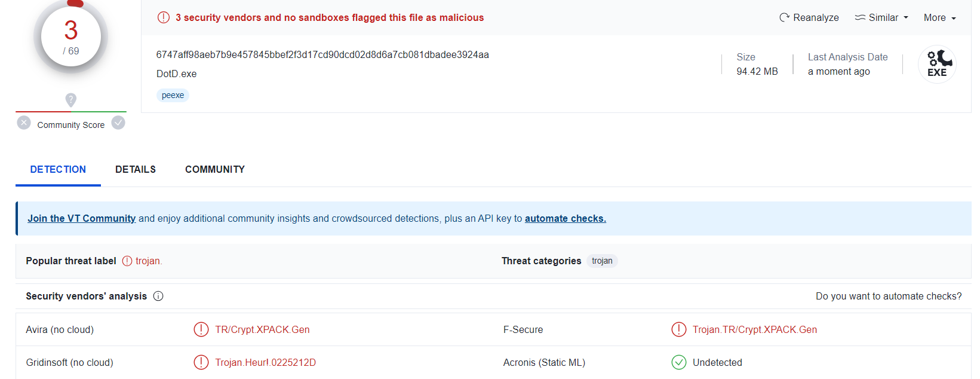
Task: Click the trojan threat category tag
Action: [x=602, y=261]
